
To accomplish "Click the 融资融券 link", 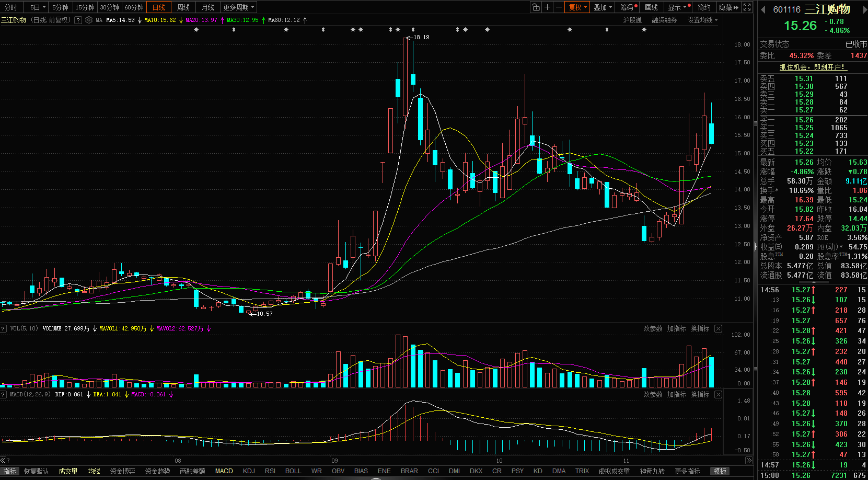I will 664,20.
